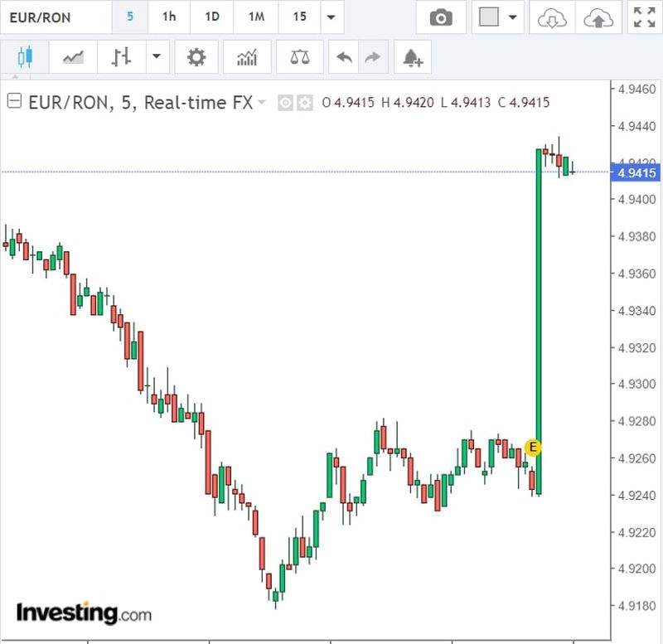Open the extra timeframes dropdown

click(x=329, y=17)
